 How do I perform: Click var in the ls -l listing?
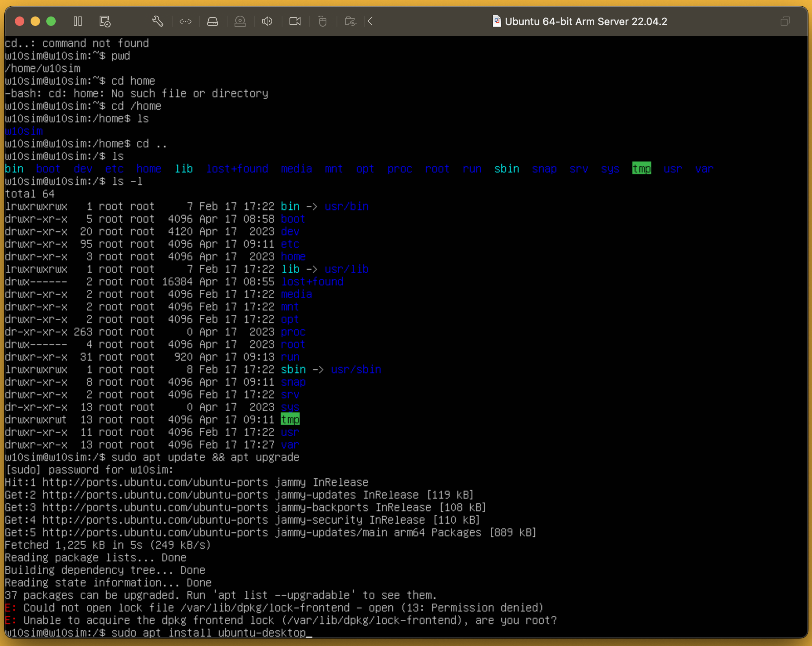coord(290,445)
